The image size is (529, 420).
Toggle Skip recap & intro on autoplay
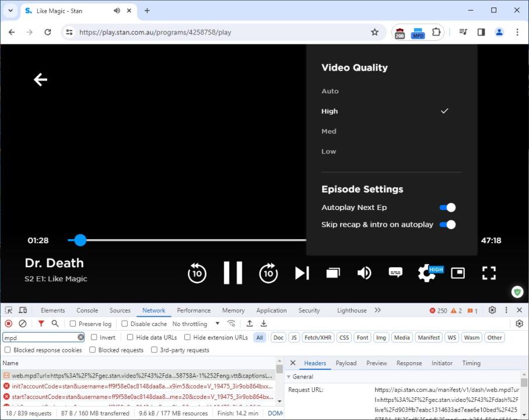coord(447,225)
